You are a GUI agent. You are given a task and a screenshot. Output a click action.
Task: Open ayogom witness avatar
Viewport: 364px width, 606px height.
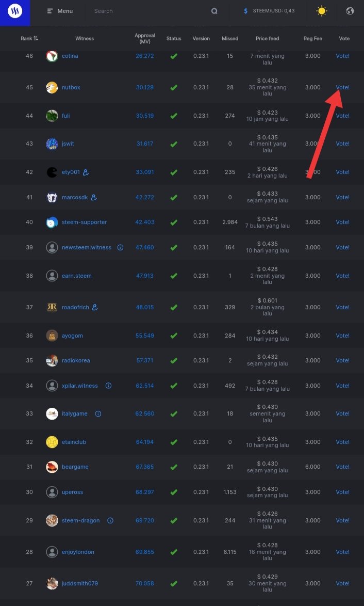pos(52,336)
